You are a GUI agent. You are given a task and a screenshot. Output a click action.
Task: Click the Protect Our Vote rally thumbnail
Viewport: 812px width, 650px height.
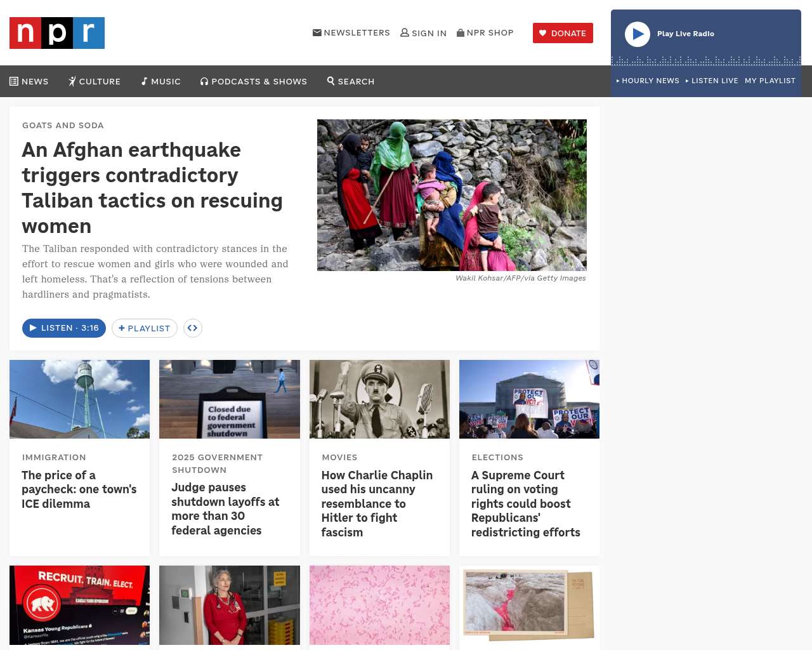[x=529, y=399]
